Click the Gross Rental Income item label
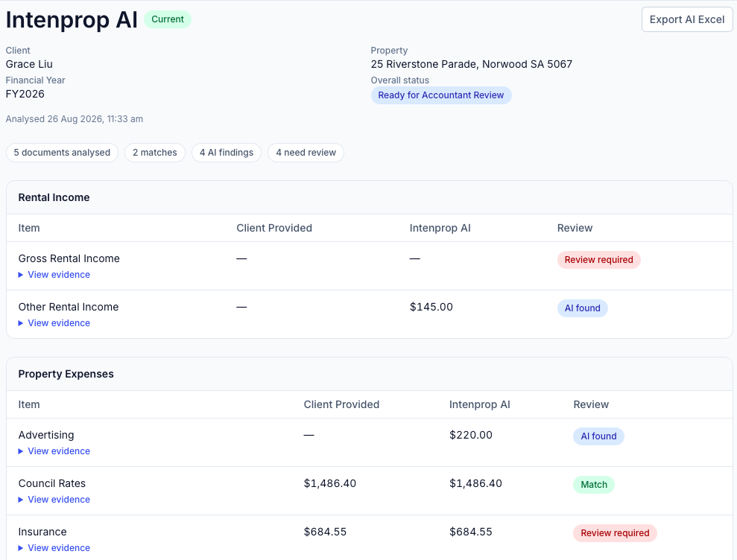This screenshot has height=560, width=737. point(69,259)
